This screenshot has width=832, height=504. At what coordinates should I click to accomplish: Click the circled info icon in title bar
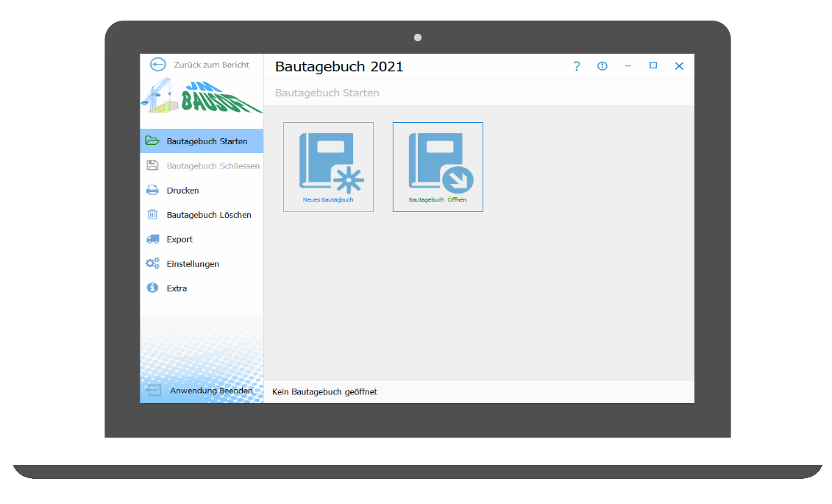pos(602,66)
